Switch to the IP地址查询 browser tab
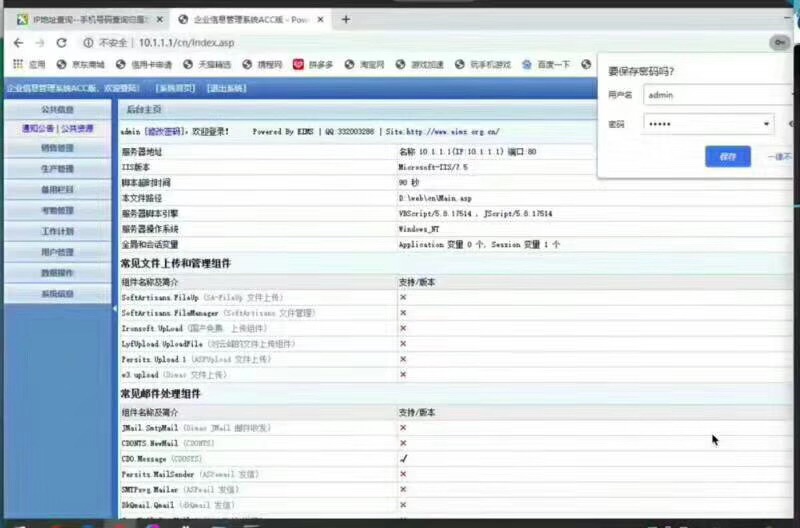The image size is (800, 528). pyautogui.click(x=85, y=19)
